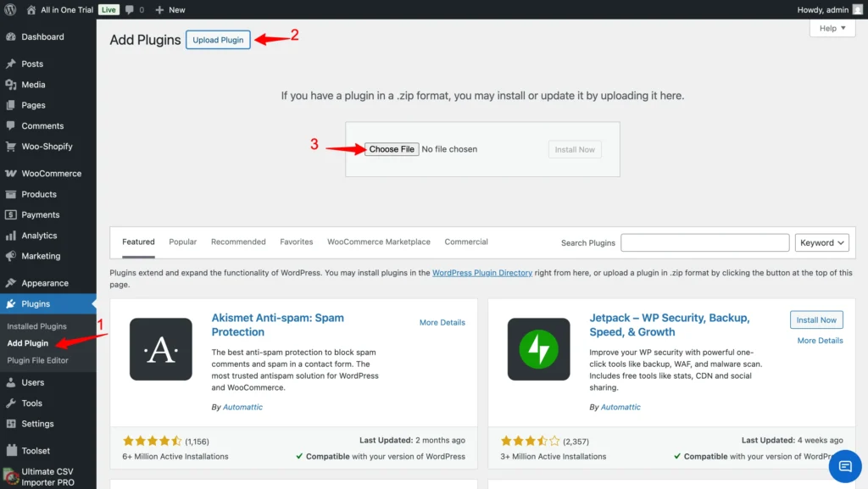
Task: Open the Keyword search filter dropdown
Action: (821, 242)
